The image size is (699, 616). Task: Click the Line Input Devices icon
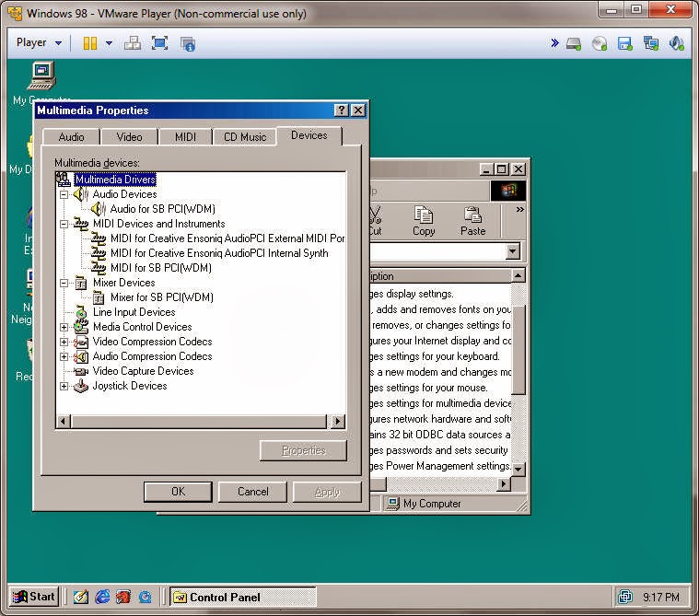click(x=81, y=311)
